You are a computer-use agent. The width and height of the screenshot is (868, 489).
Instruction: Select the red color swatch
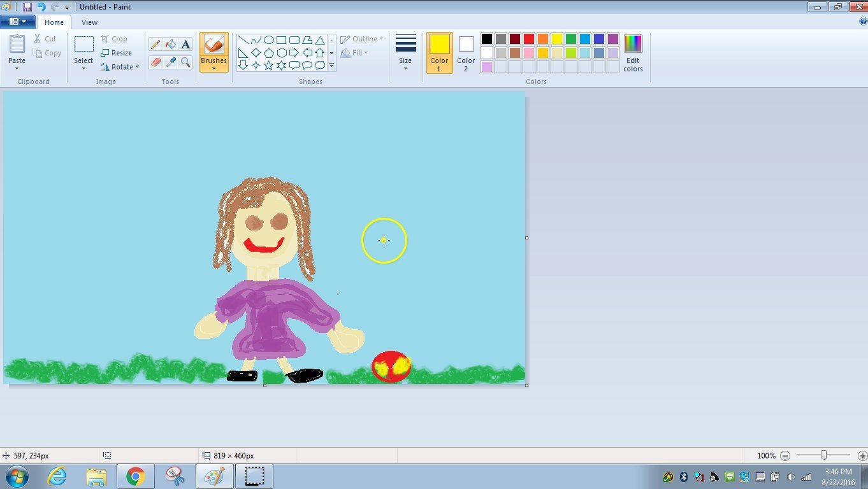coord(528,38)
